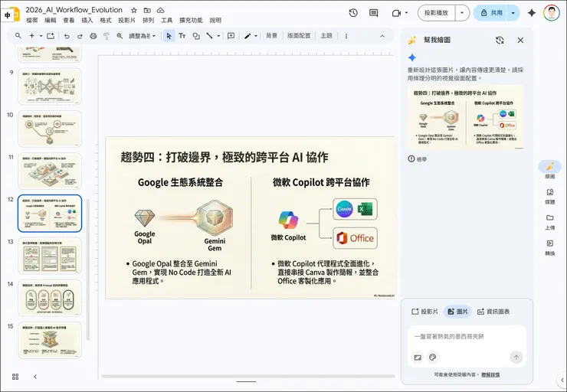This screenshot has width=567, height=392.
Task: Expand the share options dropdown arrow
Action: pos(513,13)
